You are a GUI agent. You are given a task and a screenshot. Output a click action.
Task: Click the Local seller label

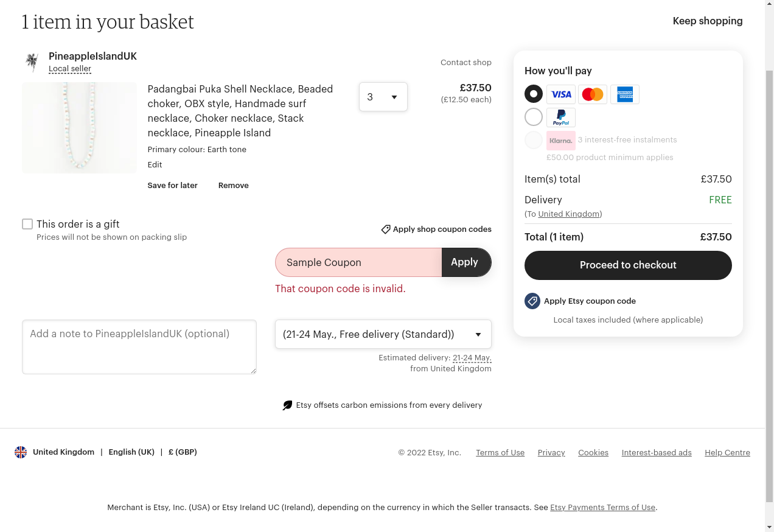tap(70, 69)
